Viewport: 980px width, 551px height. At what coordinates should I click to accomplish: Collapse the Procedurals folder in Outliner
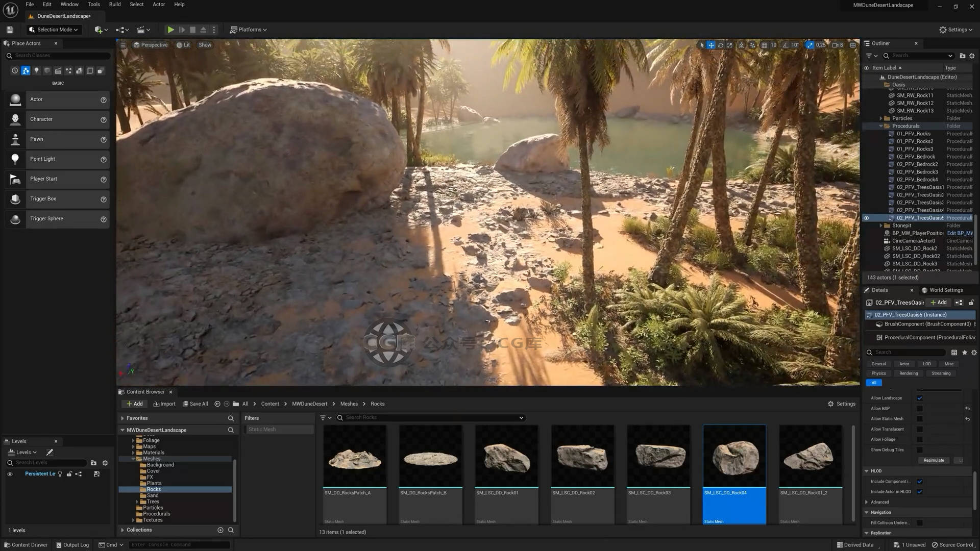point(881,126)
